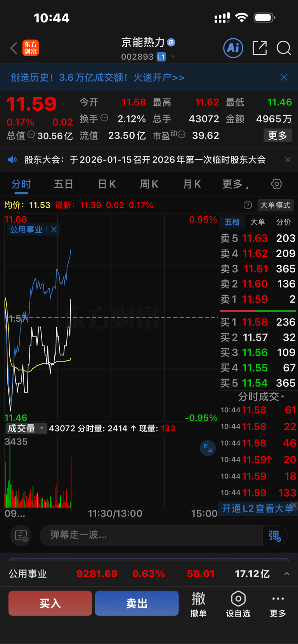Close the 创造历史 promo banner

pos(284,77)
